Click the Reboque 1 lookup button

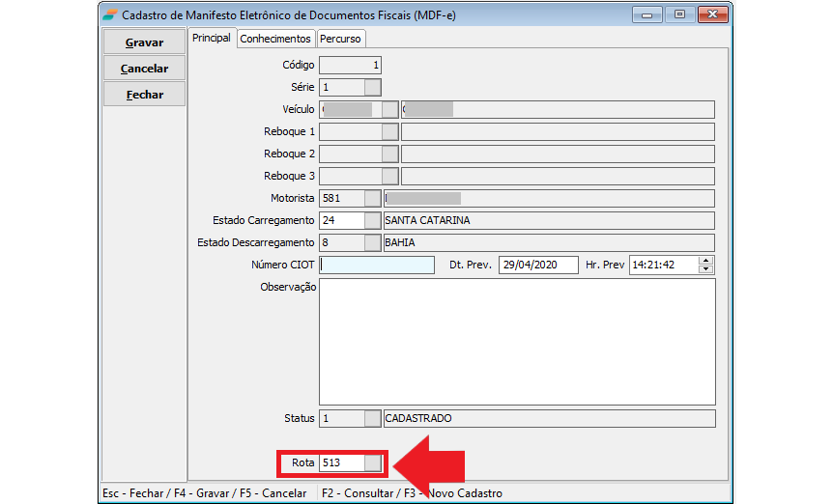point(389,131)
